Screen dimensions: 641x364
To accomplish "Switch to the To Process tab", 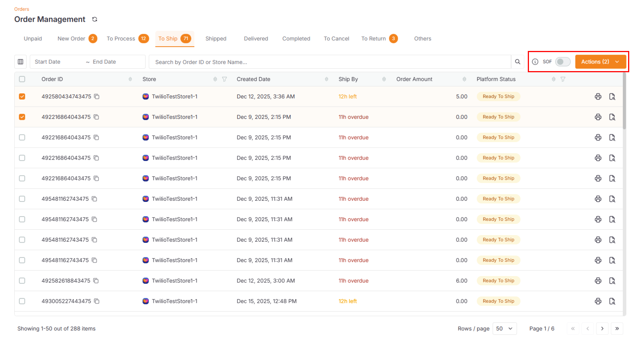I will coord(121,39).
